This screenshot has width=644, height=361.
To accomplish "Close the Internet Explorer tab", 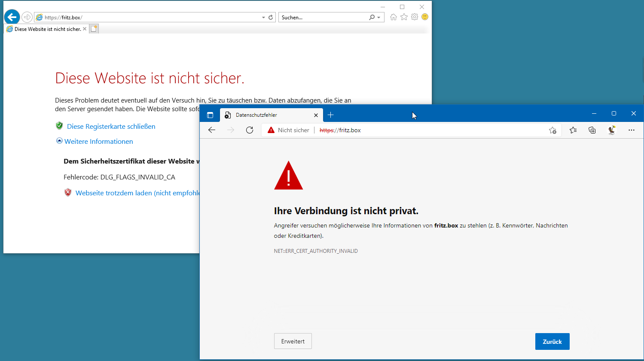I will click(85, 29).
